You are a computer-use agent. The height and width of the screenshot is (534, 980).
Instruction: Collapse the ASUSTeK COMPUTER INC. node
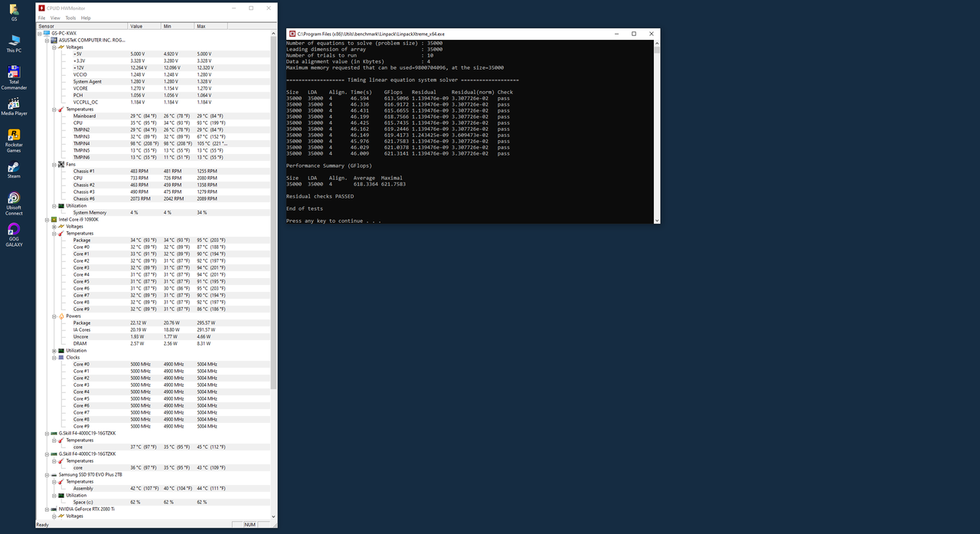tap(47, 40)
